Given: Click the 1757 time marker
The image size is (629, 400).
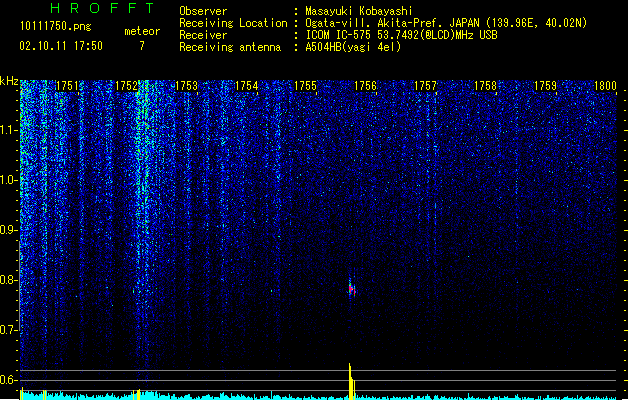Looking at the screenshot, I should coord(425,86).
